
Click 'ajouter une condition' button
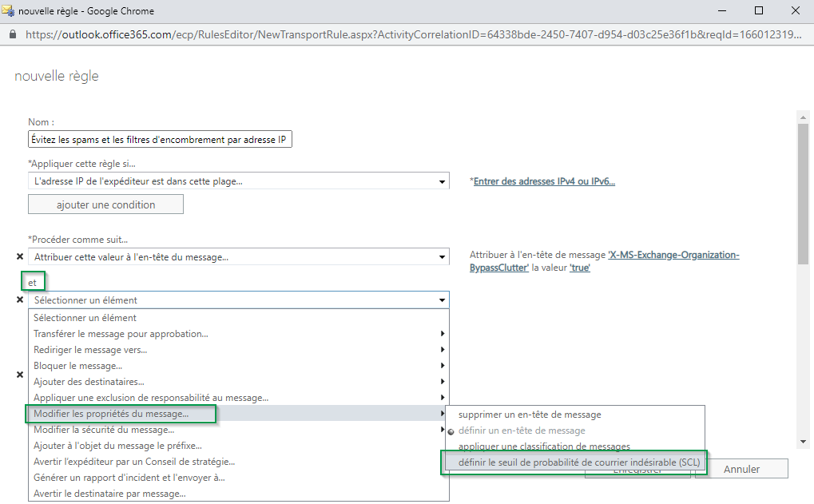point(105,204)
